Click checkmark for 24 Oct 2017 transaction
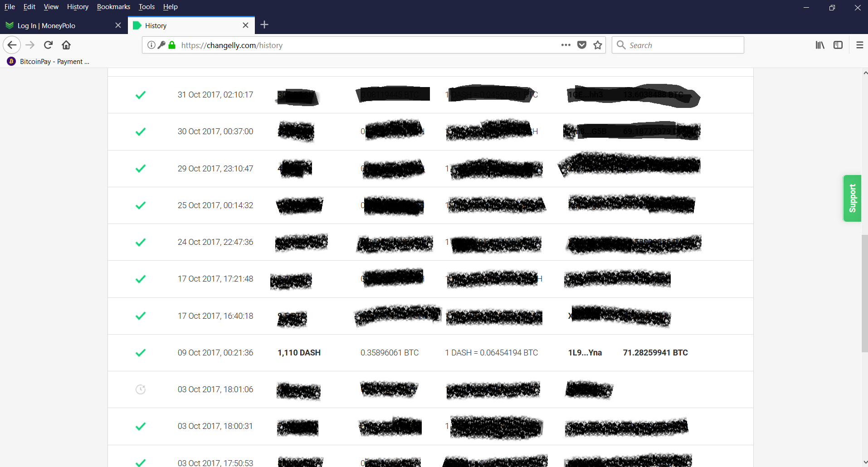The image size is (868, 467). pos(141,242)
